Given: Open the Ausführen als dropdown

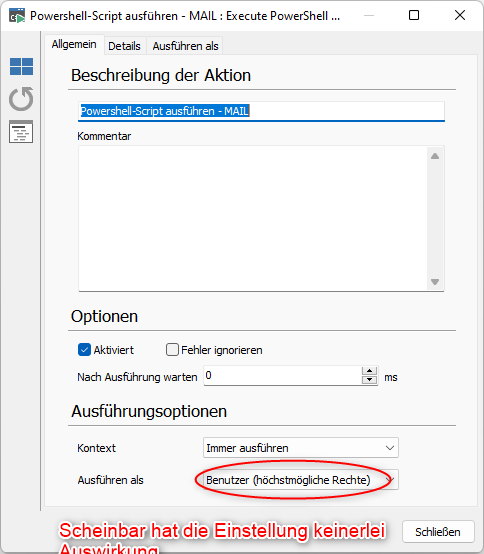Looking at the screenshot, I should point(301,480).
